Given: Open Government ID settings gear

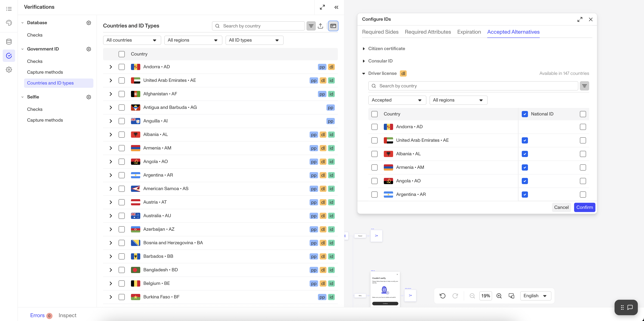Looking at the screenshot, I should (x=89, y=49).
